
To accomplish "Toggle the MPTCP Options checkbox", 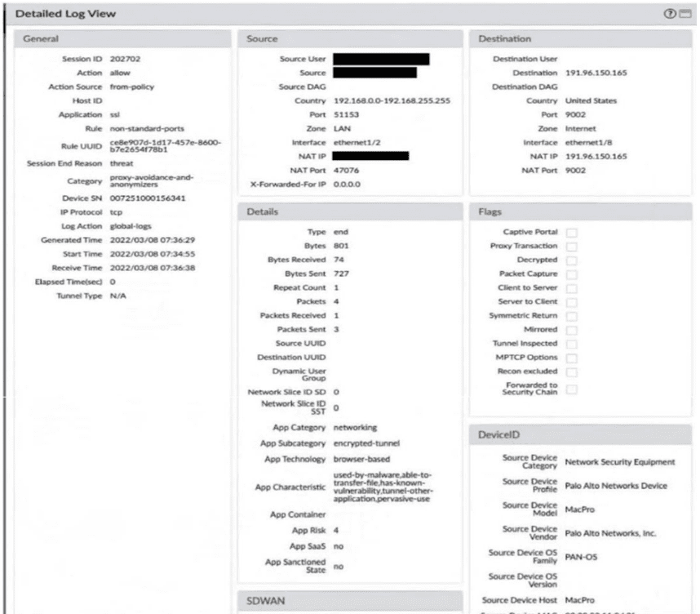I will pos(571,358).
